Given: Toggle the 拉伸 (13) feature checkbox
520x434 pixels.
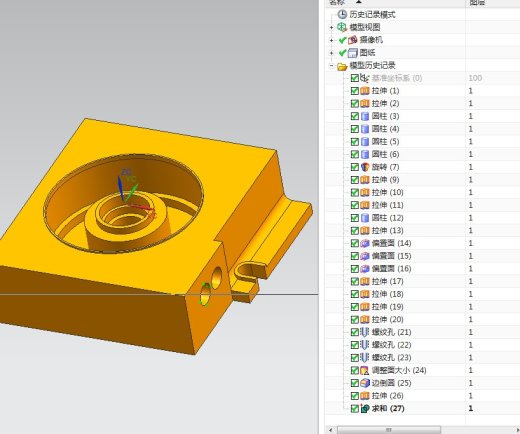Looking at the screenshot, I should (355, 231).
